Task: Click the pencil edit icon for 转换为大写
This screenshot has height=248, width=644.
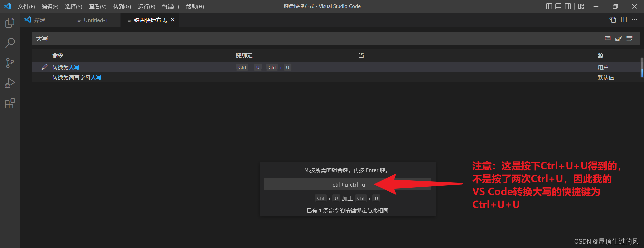Action: click(44, 67)
